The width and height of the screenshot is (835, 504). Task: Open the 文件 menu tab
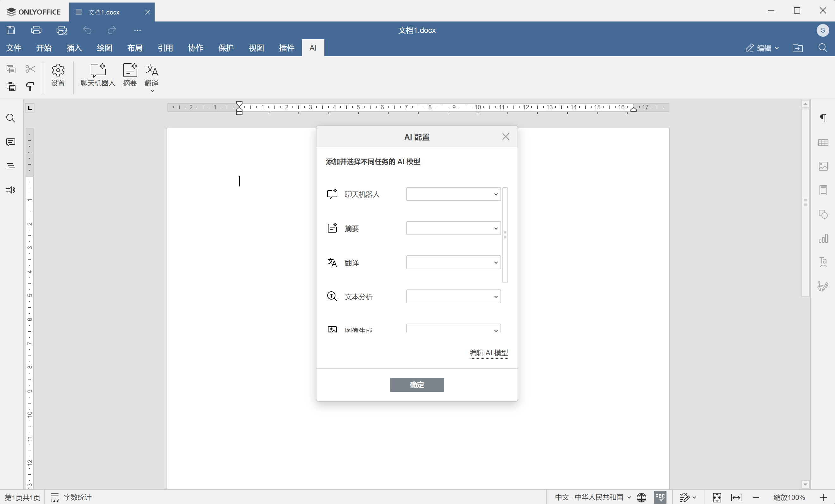pos(14,48)
